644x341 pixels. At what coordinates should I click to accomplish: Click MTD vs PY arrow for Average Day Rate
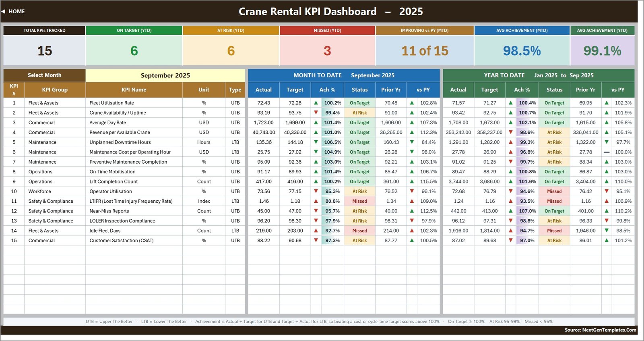click(x=412, y=123)
